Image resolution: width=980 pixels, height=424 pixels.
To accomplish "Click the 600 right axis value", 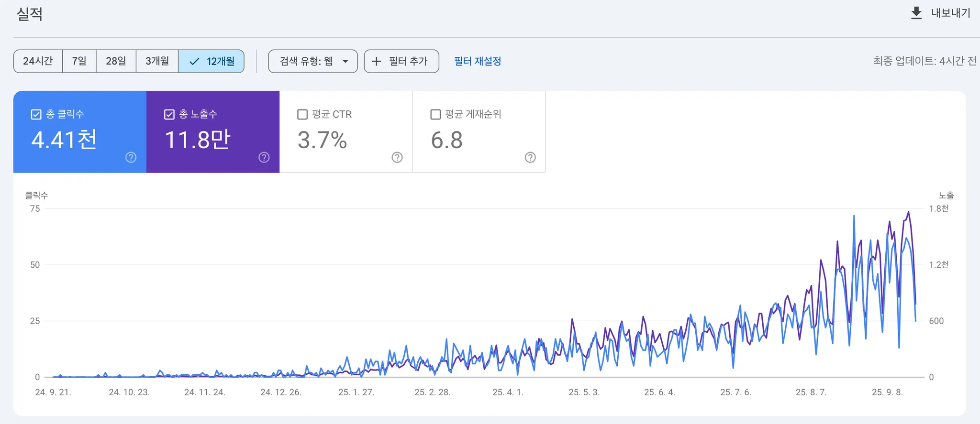I will tap(936, 321).
